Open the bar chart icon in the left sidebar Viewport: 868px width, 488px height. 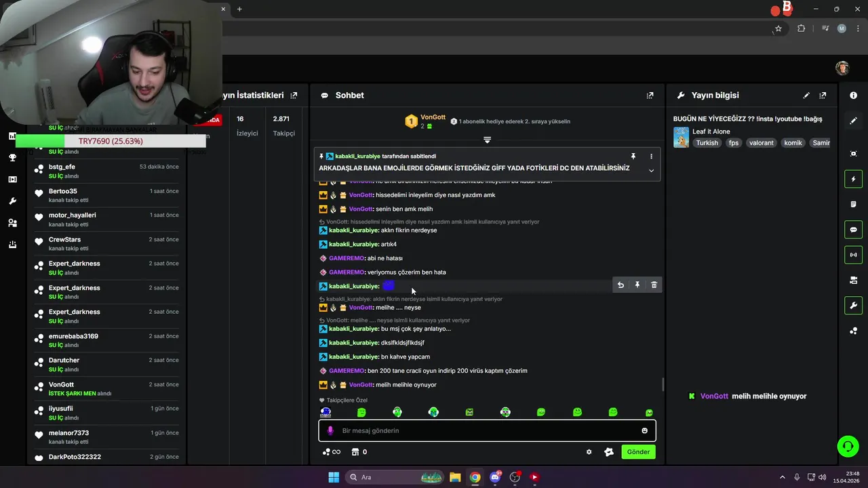[12, 136]
